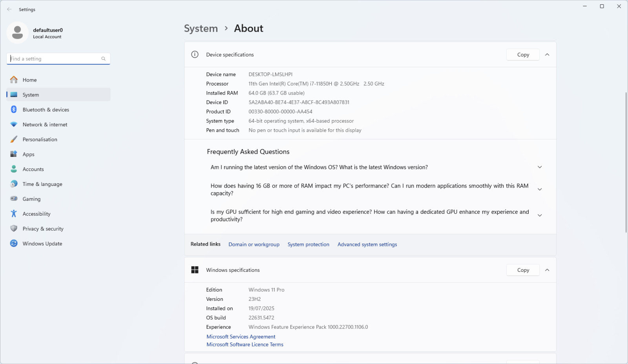The height and width of the screenshot is (364, 628).
Task: Open Home settings page
Action: [58, 80]
